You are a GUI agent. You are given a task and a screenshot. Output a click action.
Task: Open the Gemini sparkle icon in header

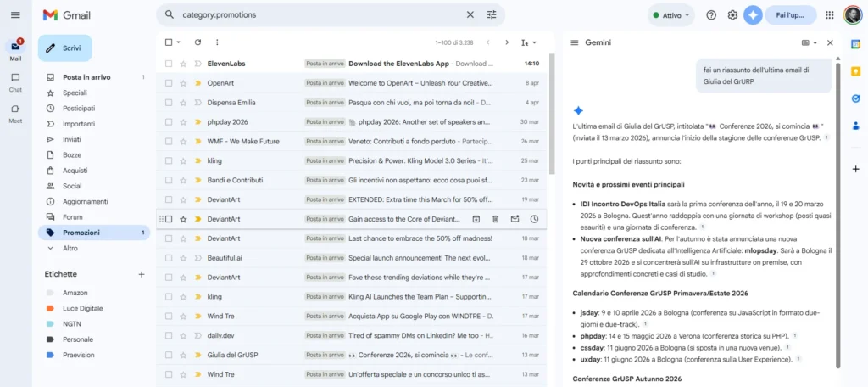(x=753, y=15)
